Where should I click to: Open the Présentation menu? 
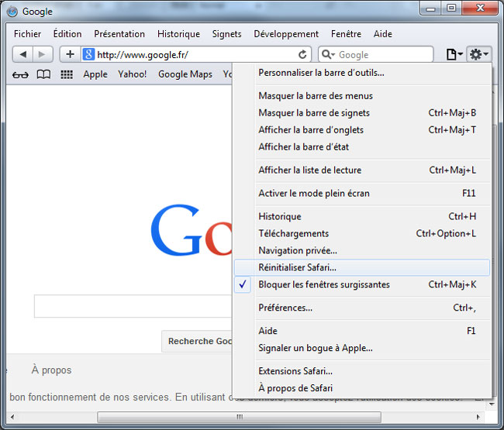(119, 34)
